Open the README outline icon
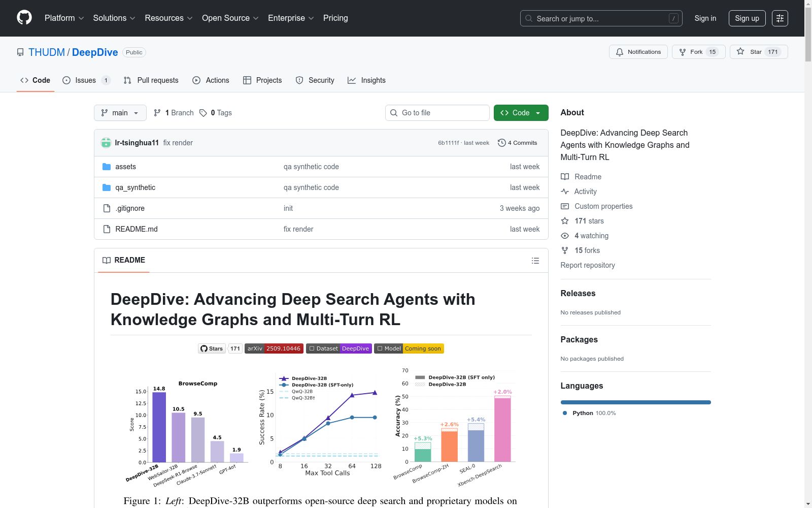Viewport: 812px width, 508px height. [x=535, y=261]
